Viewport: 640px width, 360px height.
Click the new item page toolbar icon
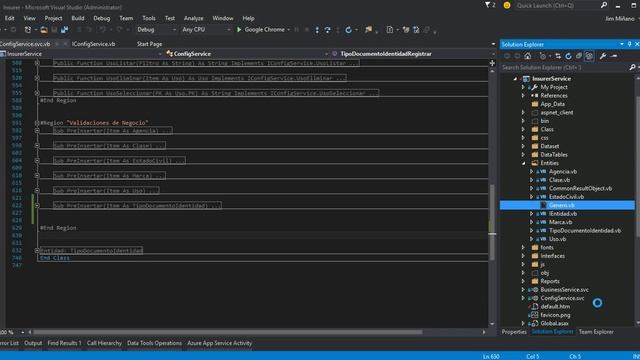[x=390, y=30]
